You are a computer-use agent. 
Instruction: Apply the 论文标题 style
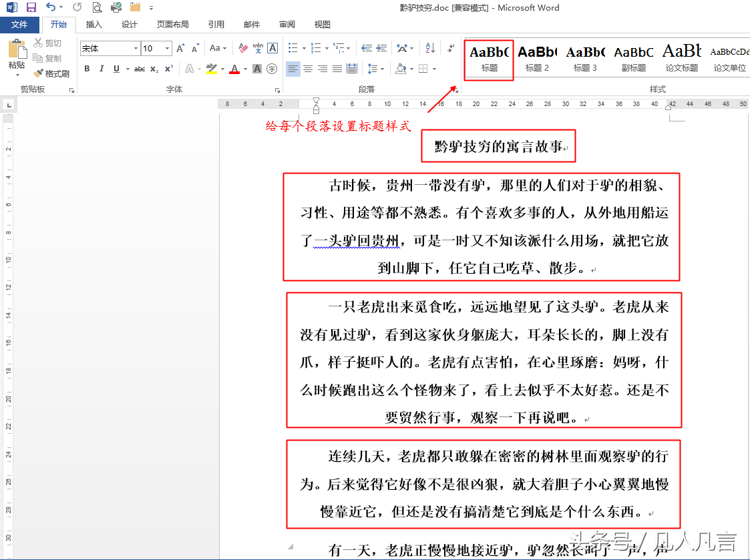coord(682,59)
